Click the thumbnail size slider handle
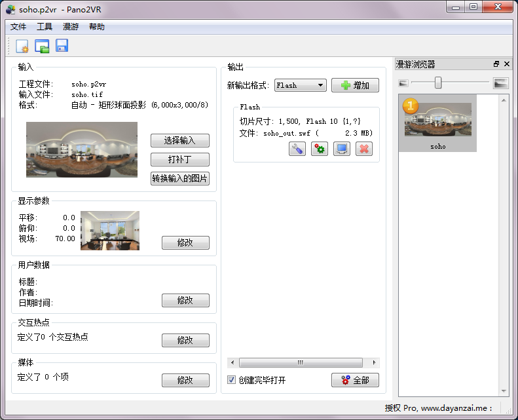 [x=438, y=83]
